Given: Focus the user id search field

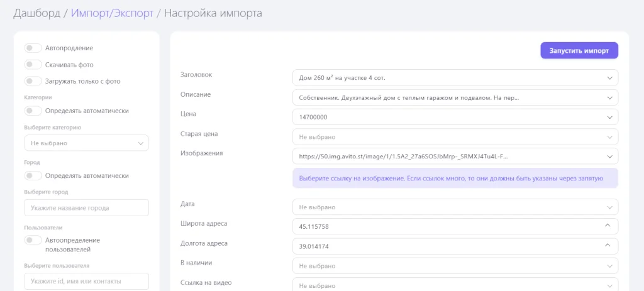Looking at the screenshot, I should (x=86, y=282).
